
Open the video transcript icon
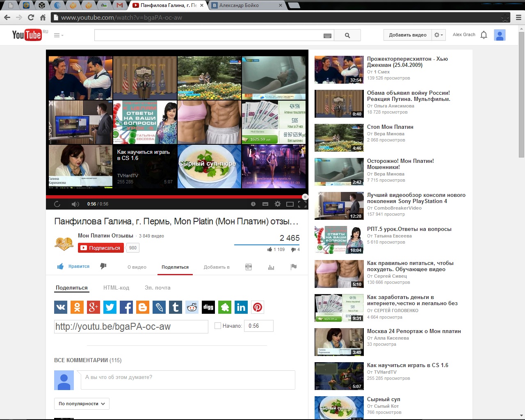click(x=249, y=267)
